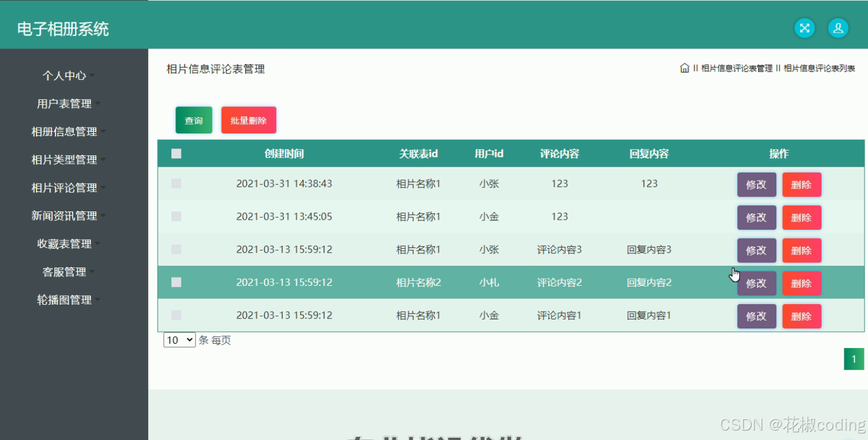This screenshot has height=440, width=868.
Task: Click 删除 for the 14:38:43 row
Action: tap(801, 185)
